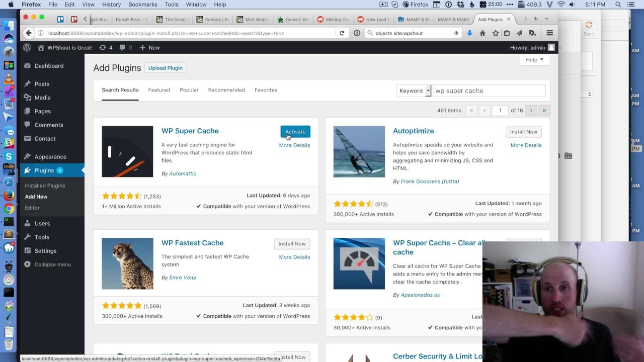Select the 'Making You' browser tab
This screenshot has width=644, height=362.
tap(333, 20)
